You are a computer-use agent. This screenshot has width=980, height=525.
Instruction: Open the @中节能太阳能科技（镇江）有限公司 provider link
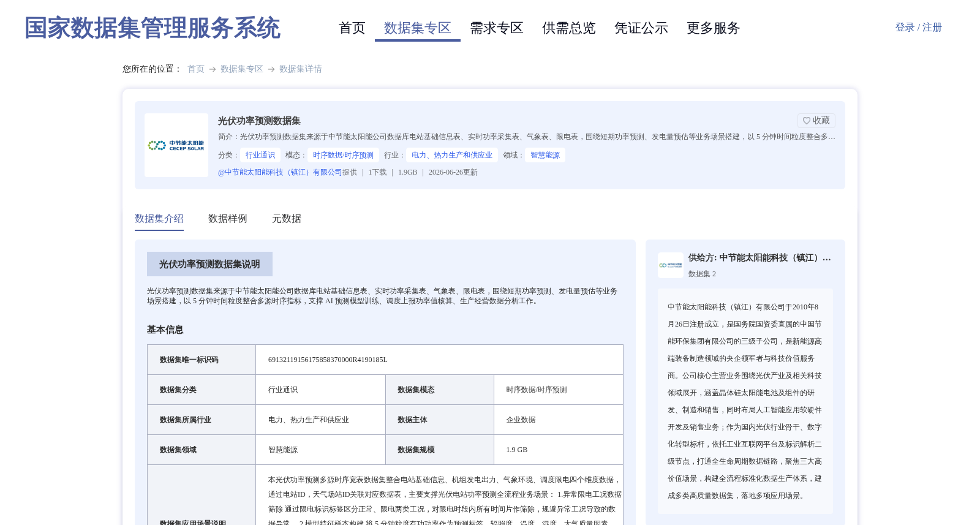pyautogui.click(x=280, y=172)
